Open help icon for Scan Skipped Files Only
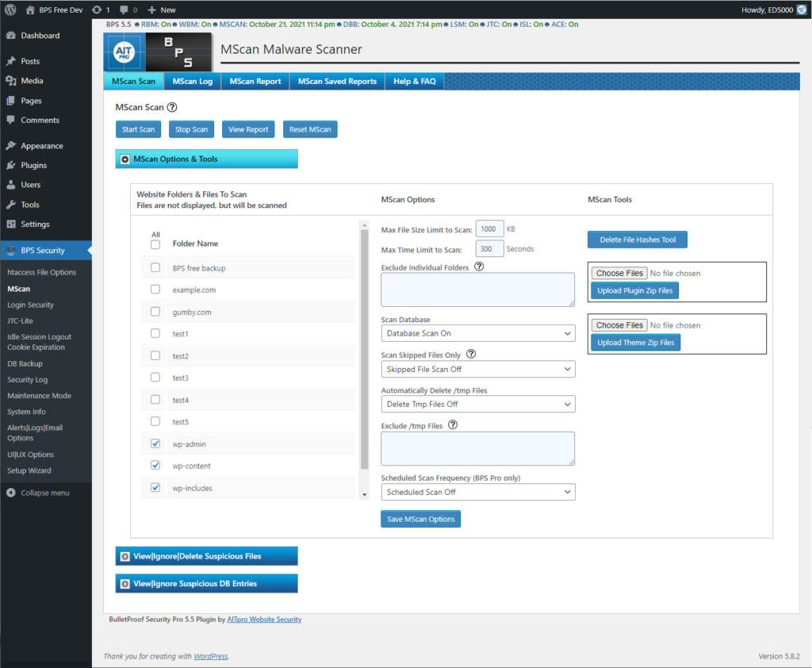The image size is (812, 668). [471, 355]
